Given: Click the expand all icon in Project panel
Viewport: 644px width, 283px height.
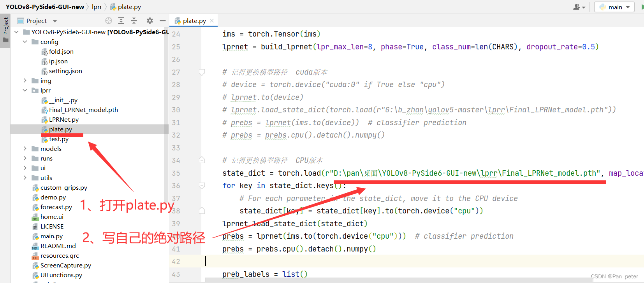Looking at the screenshot, I should coord(121,21).
